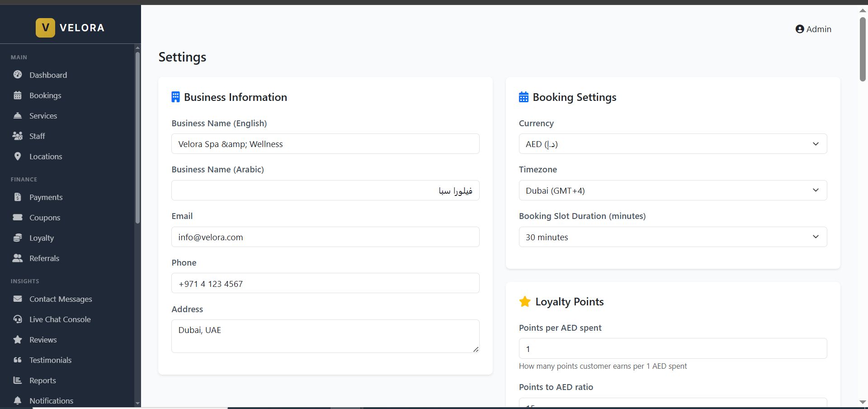
Task: Click the sidebar scroll down arrow
Action: [137, 403]
